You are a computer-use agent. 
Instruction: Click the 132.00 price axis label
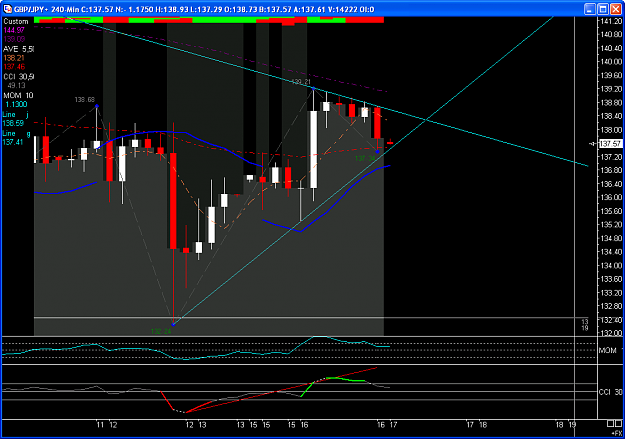pyautogui.click(x=611, y=333)
